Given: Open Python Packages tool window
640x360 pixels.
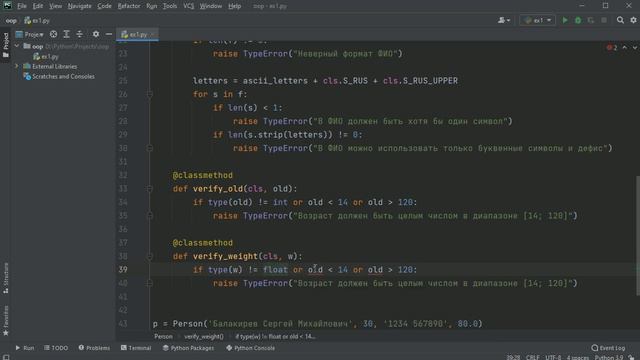Looking at the screenshot, I should [x=188, y=348].
